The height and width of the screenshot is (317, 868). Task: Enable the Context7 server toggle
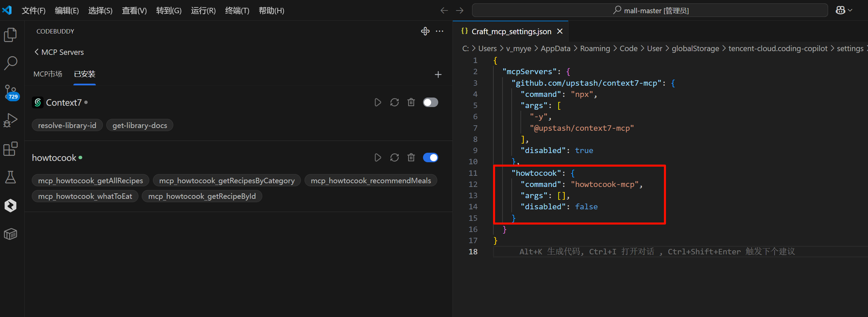click(x=430, y=102)
